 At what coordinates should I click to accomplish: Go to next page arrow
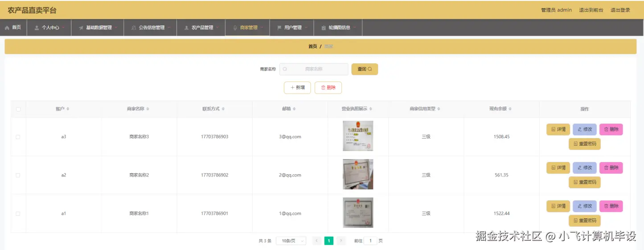(341, 241)
